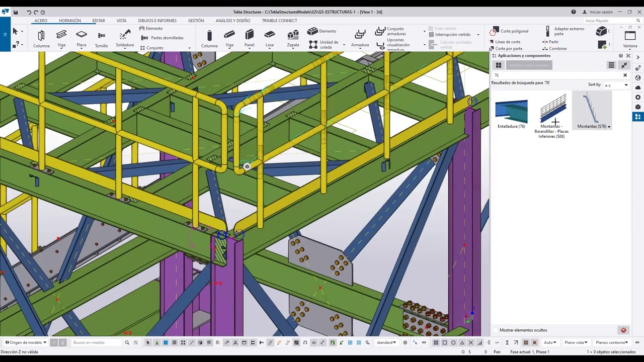The width and height of the screenshot is (644, 362).
Task: Click Conjunto armaduras command
Action: pyautogui.click(x=390, y=31)
